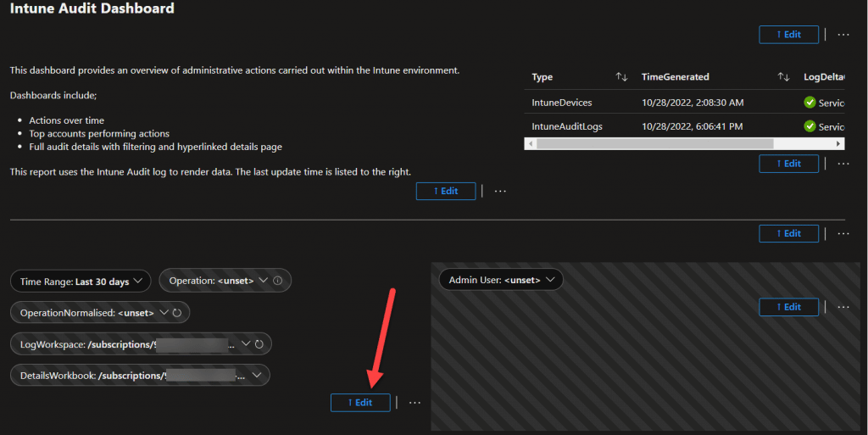
Task: Click Edit button below the log table
Action: (789, 164)
